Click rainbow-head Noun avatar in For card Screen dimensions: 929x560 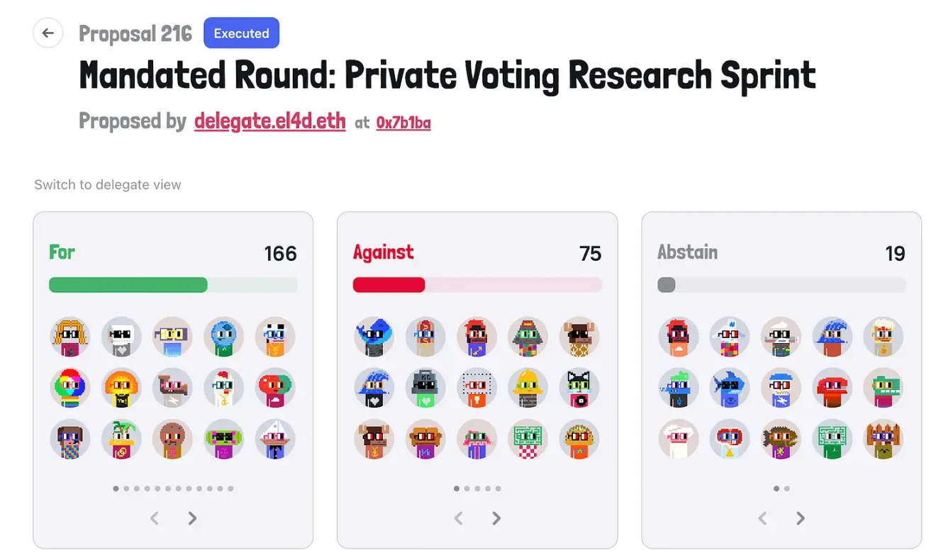70,387
